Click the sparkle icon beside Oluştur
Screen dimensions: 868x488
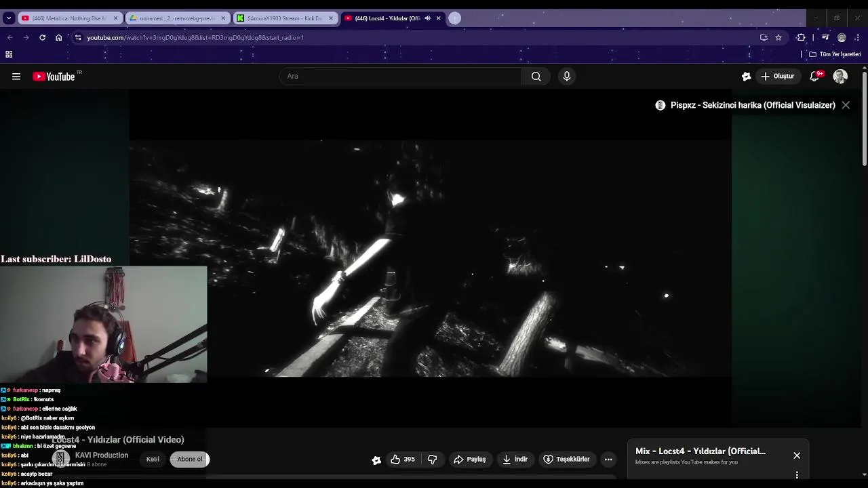pyautogui.click(x=747, y=77)
